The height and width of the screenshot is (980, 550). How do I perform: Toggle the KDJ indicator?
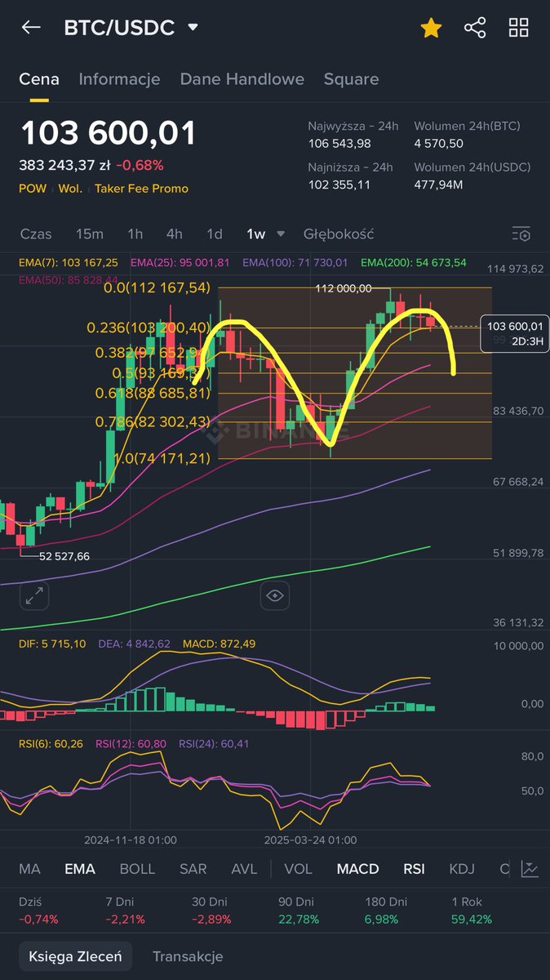pyautogui.click(x=463, y=869)
